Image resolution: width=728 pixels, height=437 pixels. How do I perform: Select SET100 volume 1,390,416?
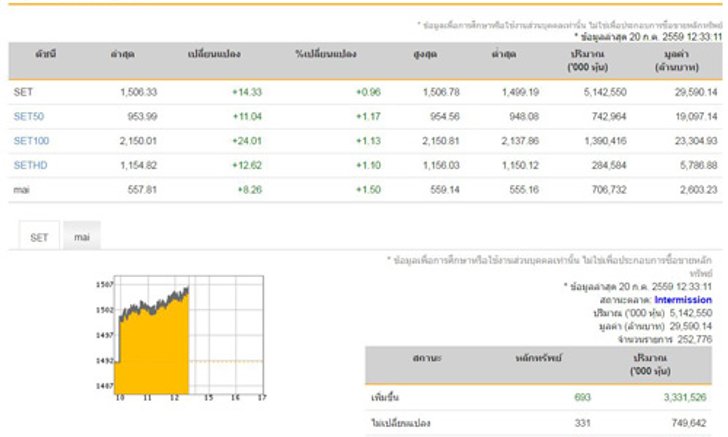(x=605, y=141)
